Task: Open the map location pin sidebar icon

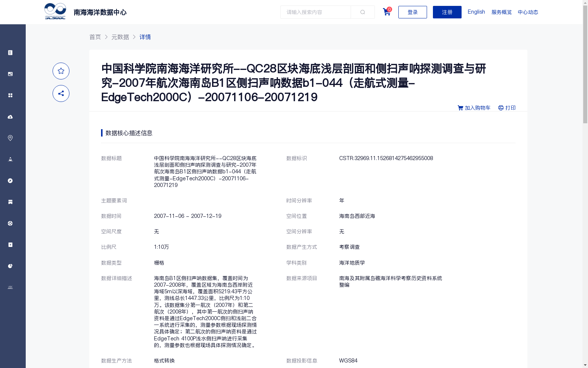Action: (x=10, y=138)
